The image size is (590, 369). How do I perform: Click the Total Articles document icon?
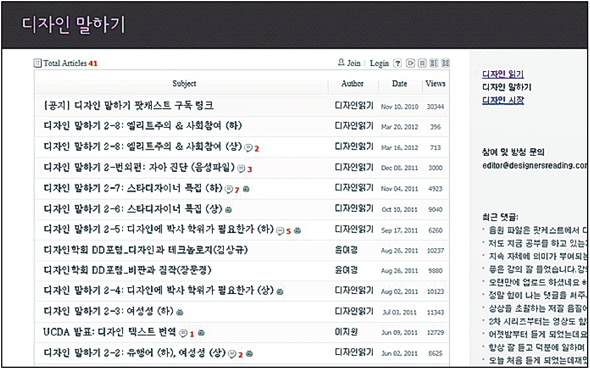(37, 63)
